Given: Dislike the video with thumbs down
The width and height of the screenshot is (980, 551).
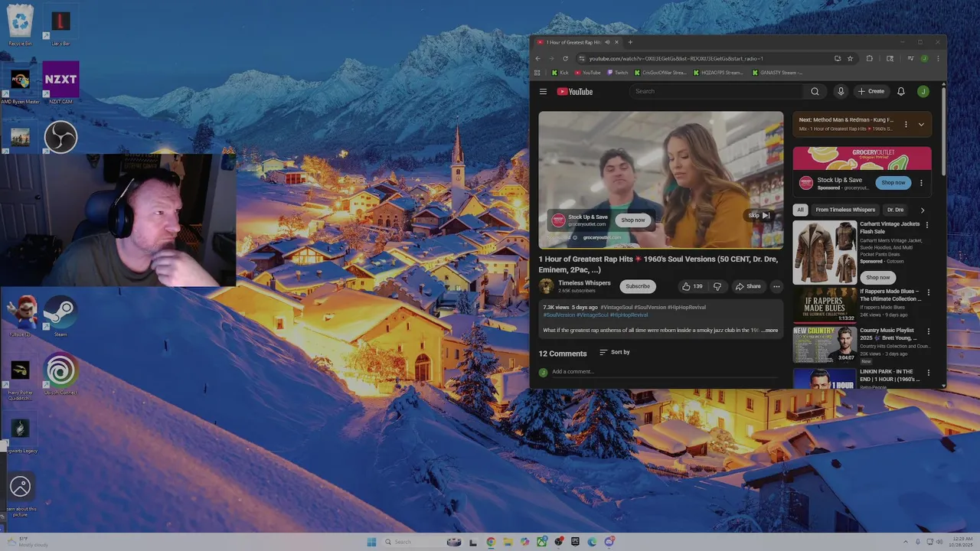Looking at the screenshot, I should coord(717,286).
